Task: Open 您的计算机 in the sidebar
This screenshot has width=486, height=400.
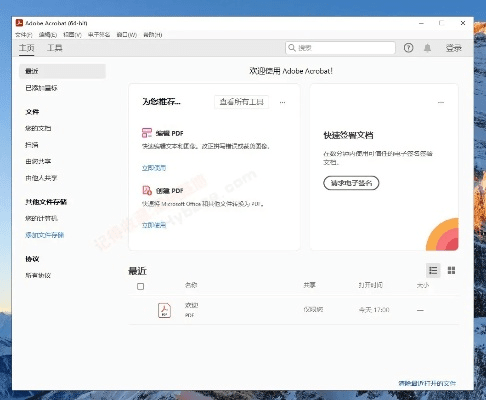Action: tap(41, 218)
